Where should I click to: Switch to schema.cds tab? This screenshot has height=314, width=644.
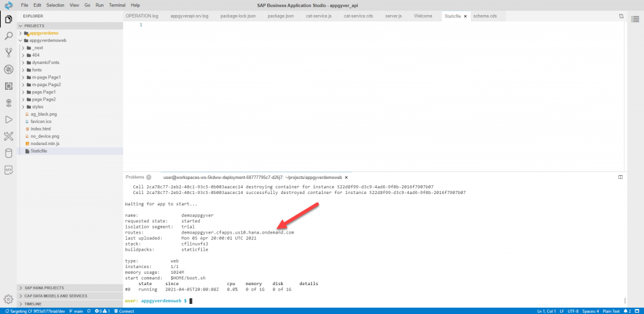(485, 16)
